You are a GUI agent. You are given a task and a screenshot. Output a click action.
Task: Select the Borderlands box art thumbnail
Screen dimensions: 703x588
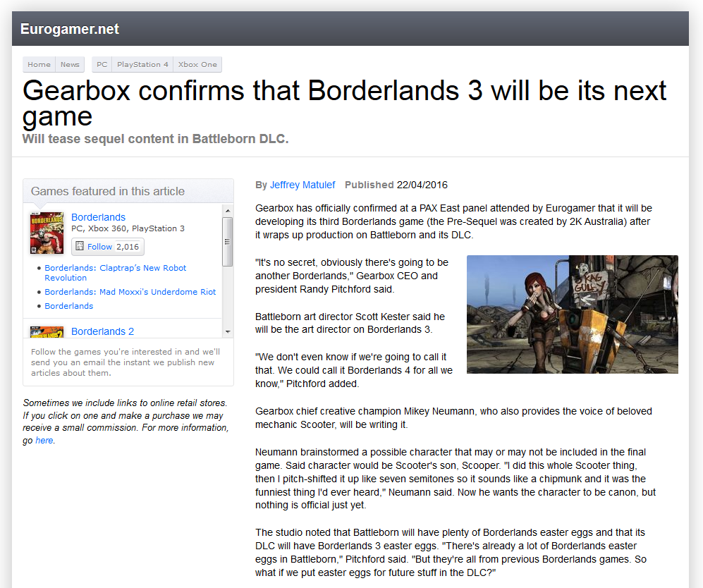[x=47, y=233]
